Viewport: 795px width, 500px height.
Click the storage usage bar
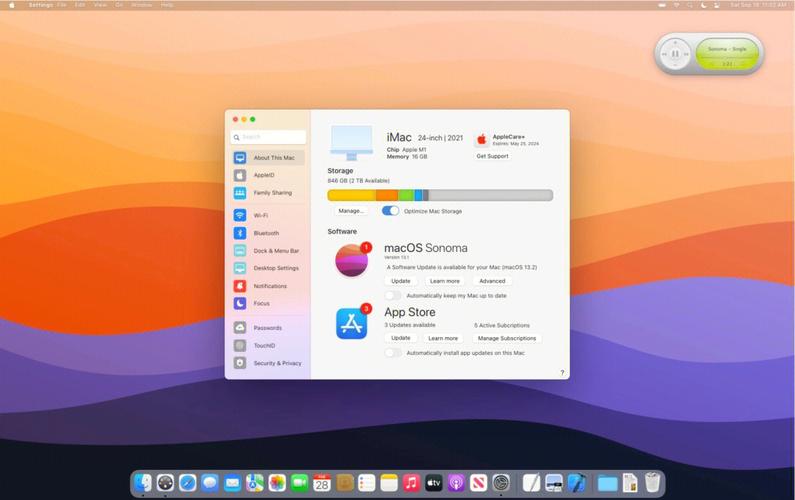click(x=440, y=195)
